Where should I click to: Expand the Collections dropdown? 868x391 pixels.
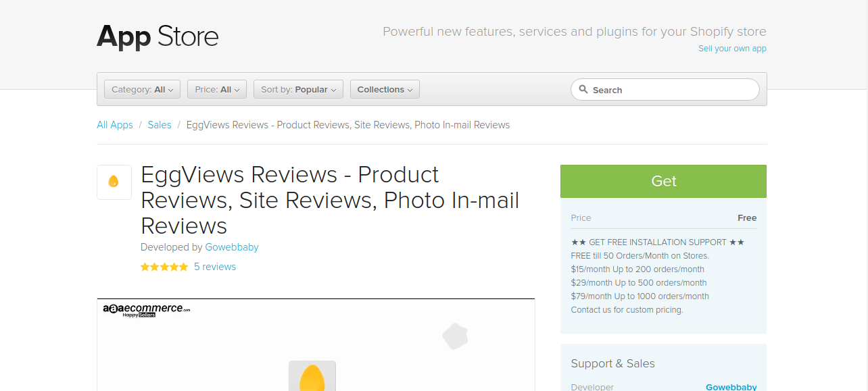point(385,89)
